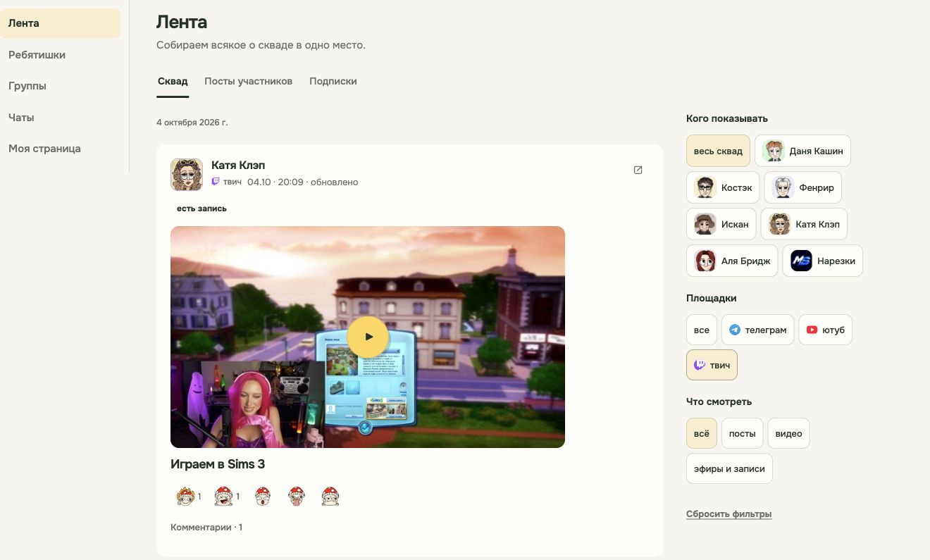The image size is (930, 560).
Task: Open Katya Klep's post in external link
Action: [638, 170]
